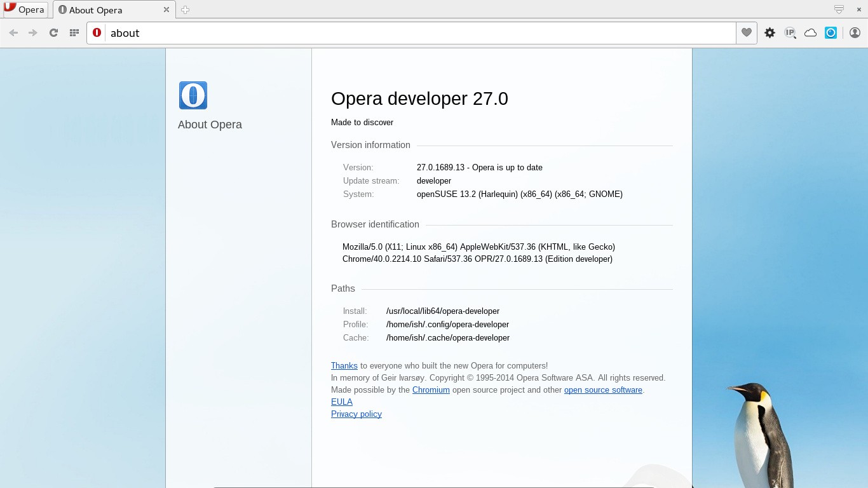Click the red Opera badge in address bar
The image size is (868, 488).
click(x=97, y=33)
